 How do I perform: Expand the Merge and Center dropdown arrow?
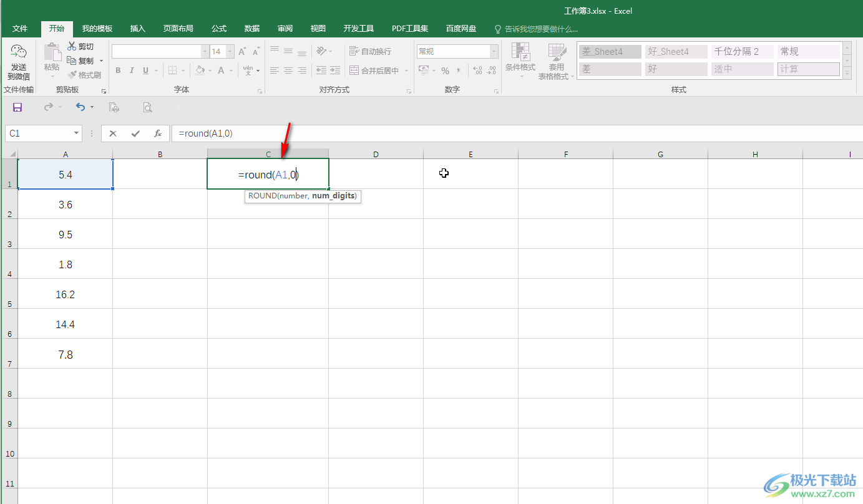406,71
